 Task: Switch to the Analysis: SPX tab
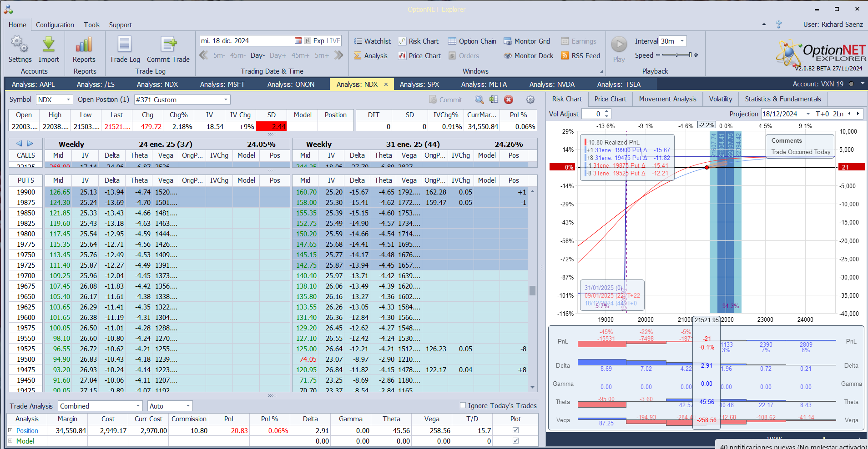click(x=419, y=85)
